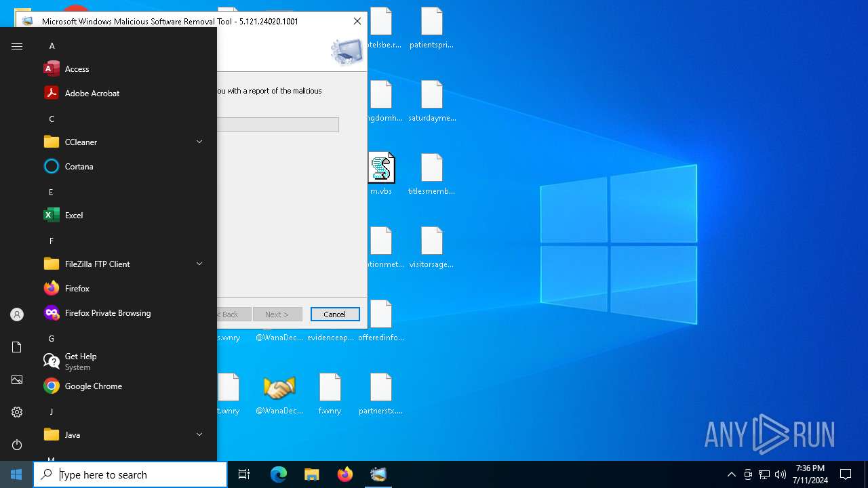Open the clock showing 7:36 PM
The height and width of the screenshot is (488, 868).
(x=810, y=474)
